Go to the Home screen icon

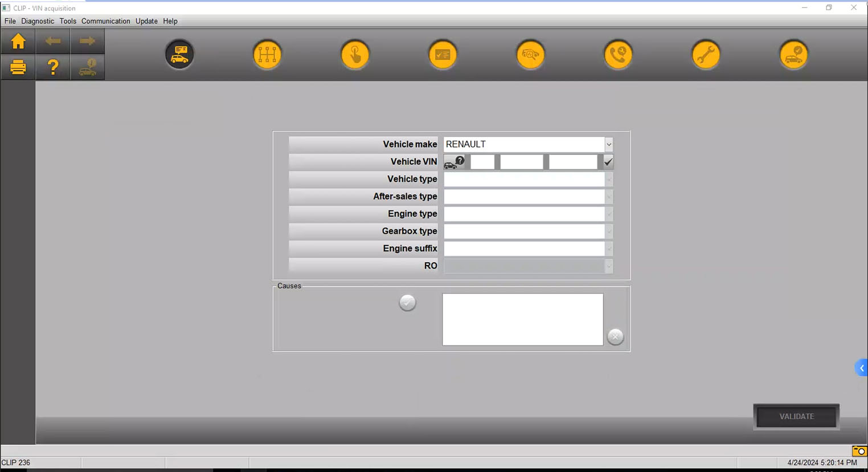click(x=18, y=41)
